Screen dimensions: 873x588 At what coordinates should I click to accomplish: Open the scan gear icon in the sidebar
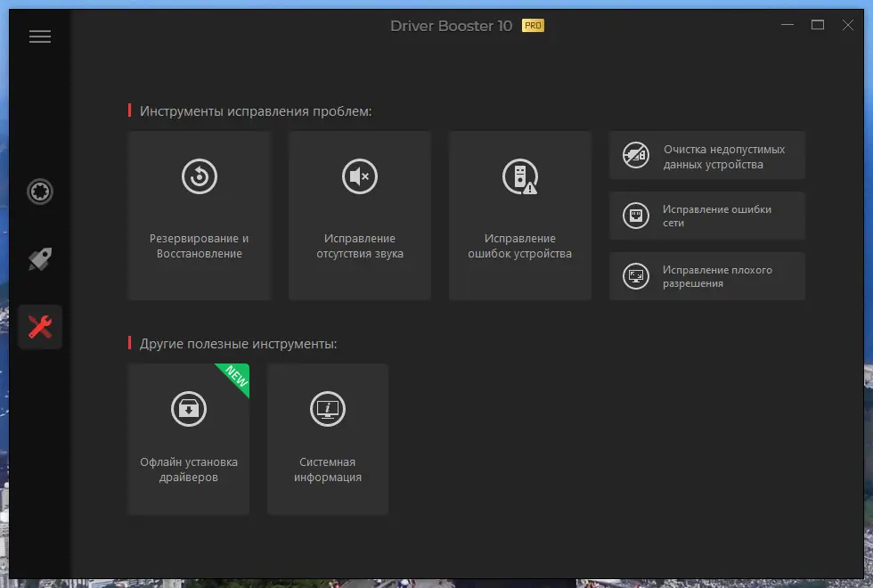pos(40,192)
